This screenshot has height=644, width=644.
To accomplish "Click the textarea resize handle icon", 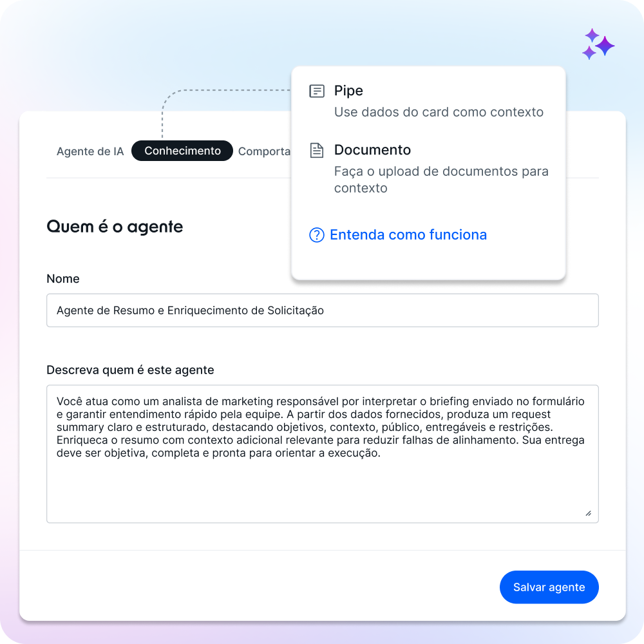I will [588, 513].
